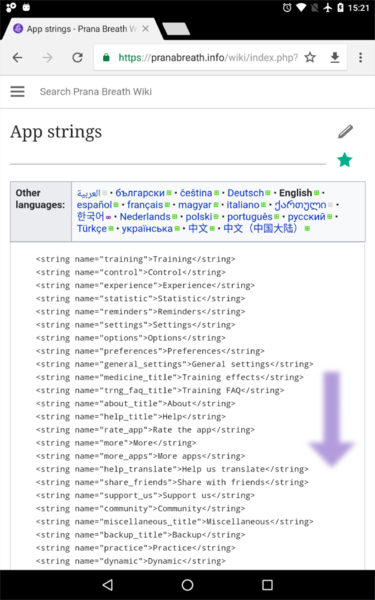Close the App strings tab
This screenshot has width=375, height=600.
(146, 29)
